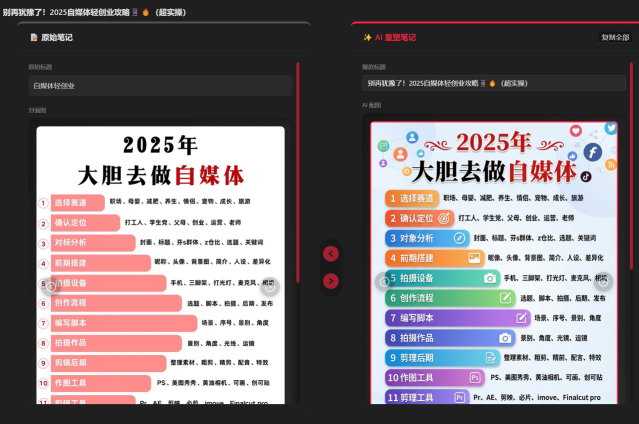This screenshot has height=424, width=639.
Task: Click the red next arrow between the panels
Action: pyautogui.click(x=331, y=281)
